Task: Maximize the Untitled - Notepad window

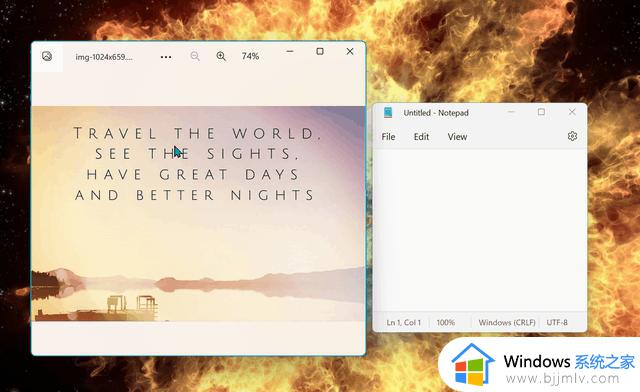Action: pos(541,112)
